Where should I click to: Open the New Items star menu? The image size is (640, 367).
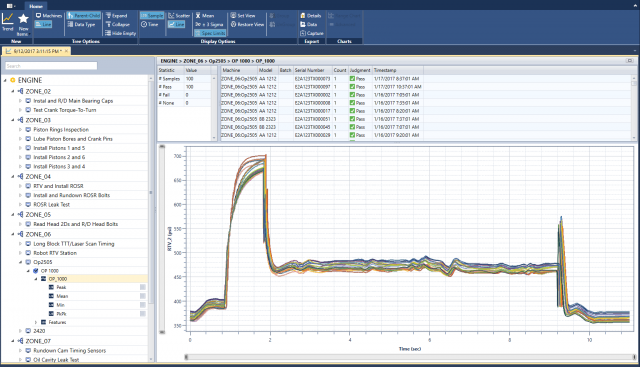pyautogui.click(x=23, y=24)
